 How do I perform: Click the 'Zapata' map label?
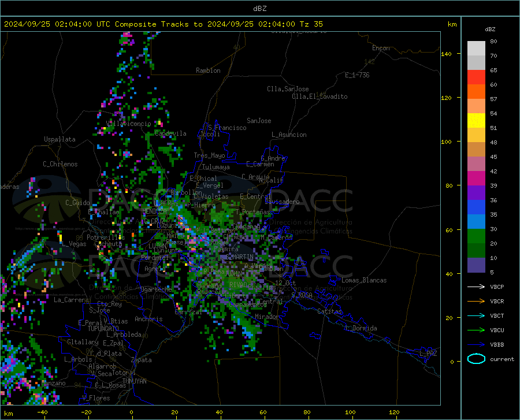(142, 360)
